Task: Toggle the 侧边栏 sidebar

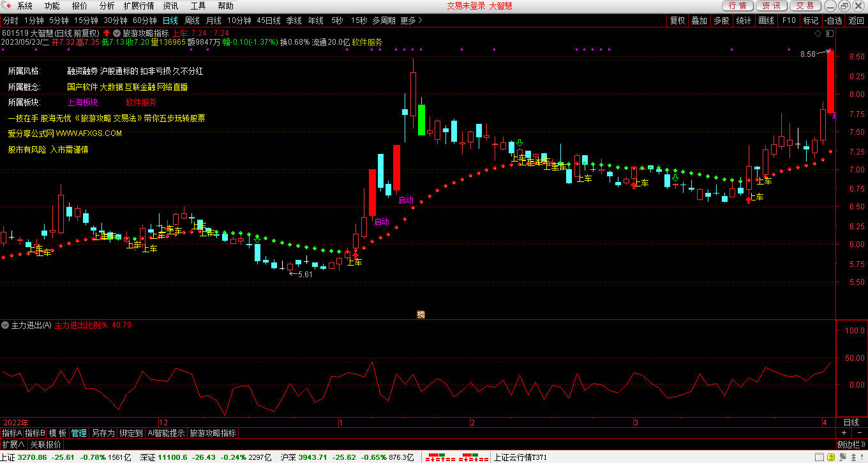Action: pos(851,444)
